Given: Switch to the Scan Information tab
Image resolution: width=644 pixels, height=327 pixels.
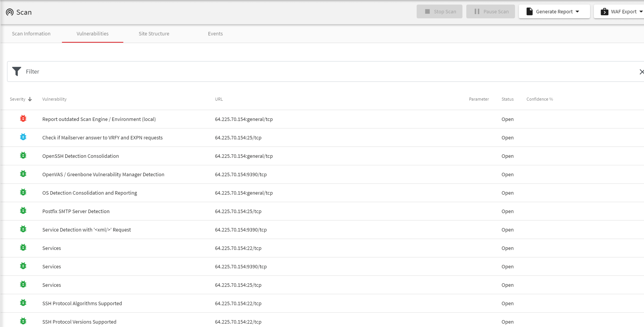Looking at the screenshot, I should tap(31, 34).
